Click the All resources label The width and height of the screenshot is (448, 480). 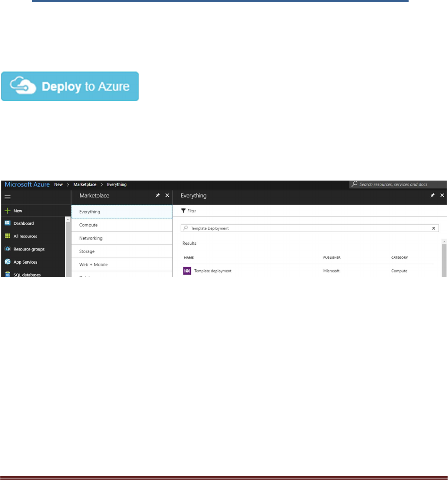(25, 236)
